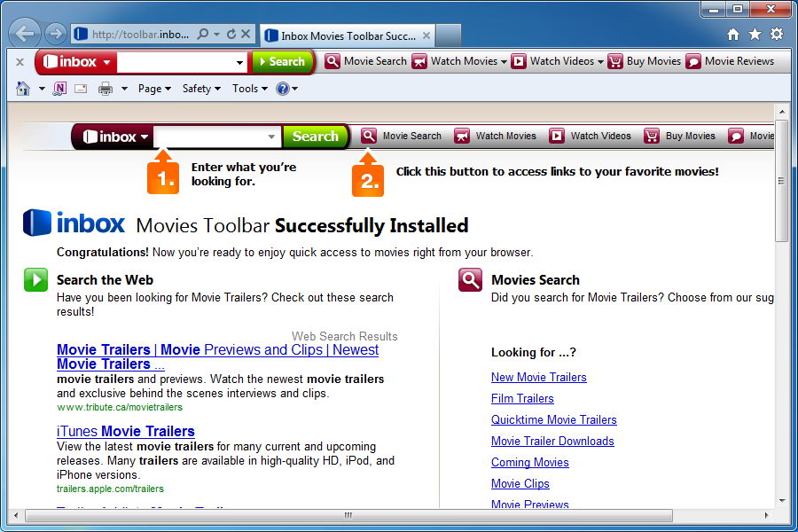Click the toolbar search input field
The image size is (798, 532).
[x=176, y=62]
